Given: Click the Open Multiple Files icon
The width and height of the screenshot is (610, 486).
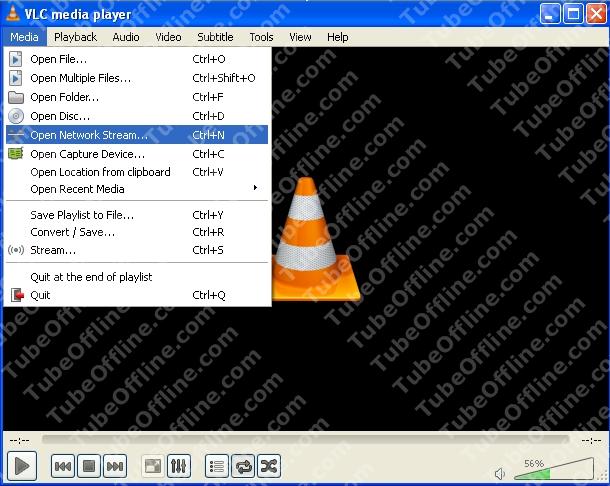Looking at the screenshot, I should [x=16, y=78].
